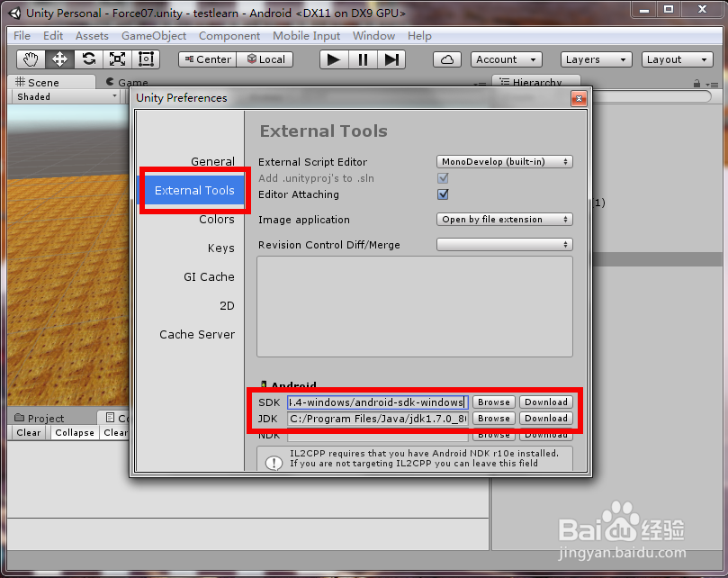Select GI Cache in Preferences sidebar
Viewport: 728px width, 578px height.
point(209,276)
